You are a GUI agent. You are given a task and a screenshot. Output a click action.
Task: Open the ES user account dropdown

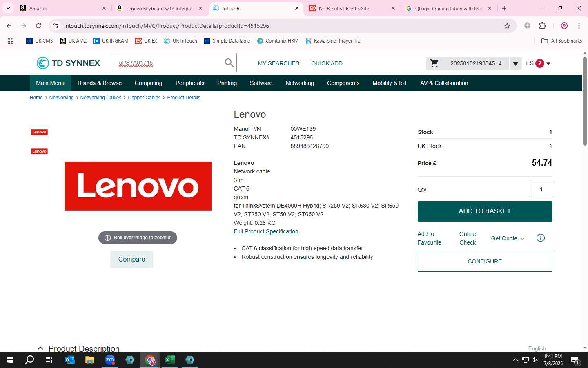(538, 63)
